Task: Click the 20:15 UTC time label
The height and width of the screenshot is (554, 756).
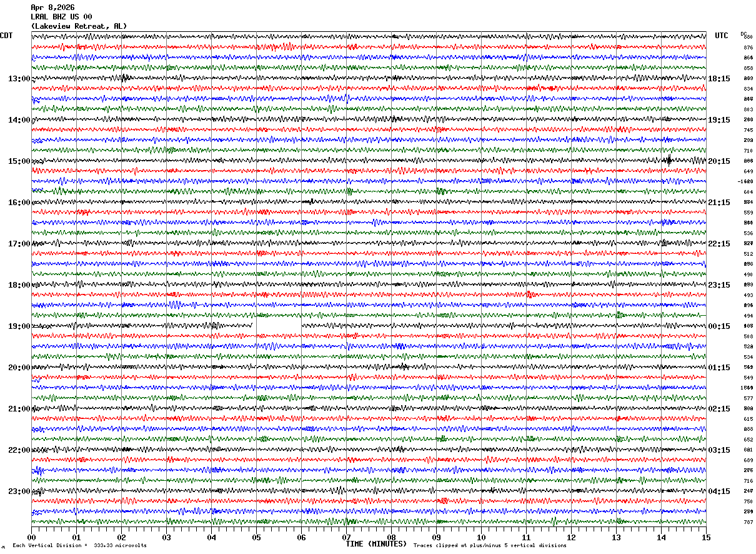Action: coord(719,161)
